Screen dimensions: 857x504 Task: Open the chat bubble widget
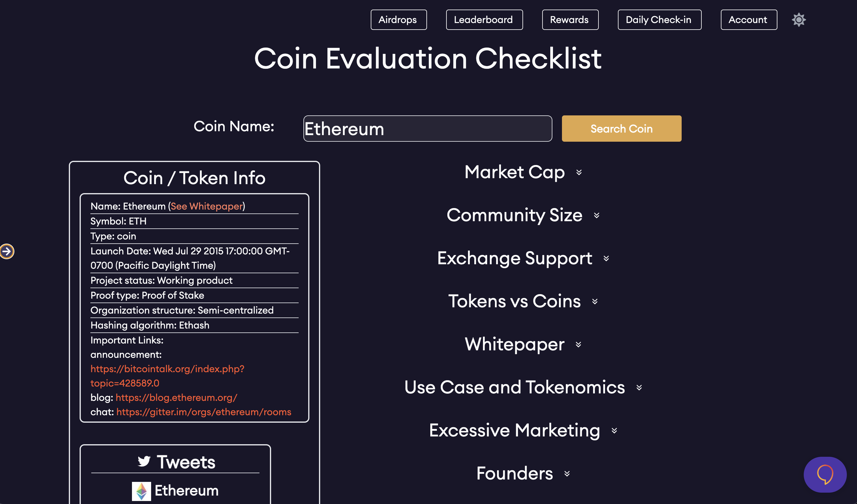tap(825, 474)
